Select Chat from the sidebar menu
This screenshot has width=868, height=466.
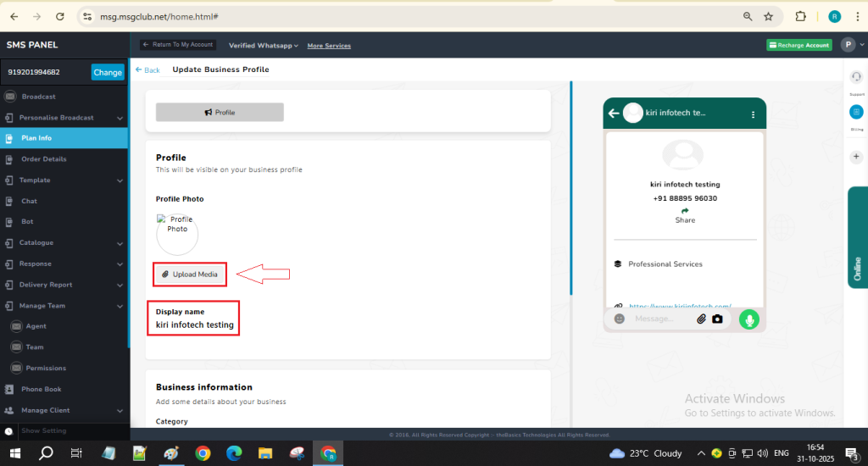[29, 201]
